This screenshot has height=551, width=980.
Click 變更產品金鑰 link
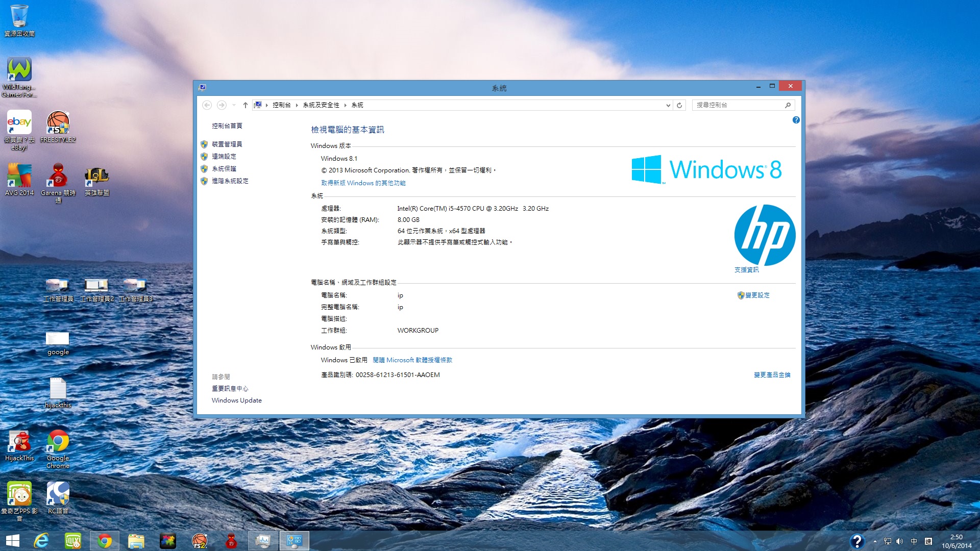pos(772,375)
